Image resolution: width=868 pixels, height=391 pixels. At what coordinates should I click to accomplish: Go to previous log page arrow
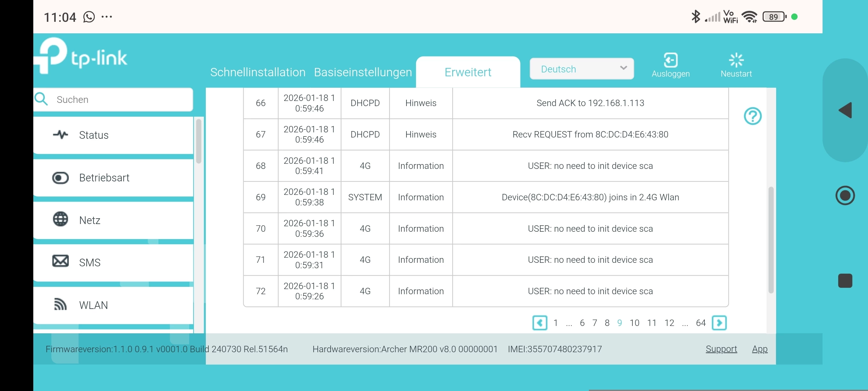click(x=540, y=323)
